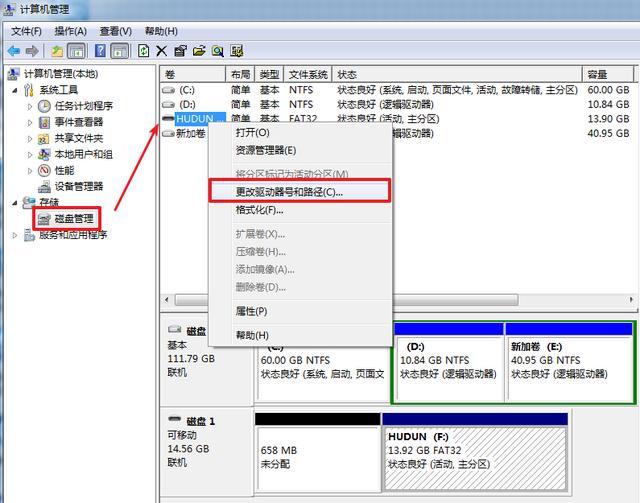This screenshot has width=640, height=503.
Task: Sort by the 类型 column header
Action: click(269, 74)
